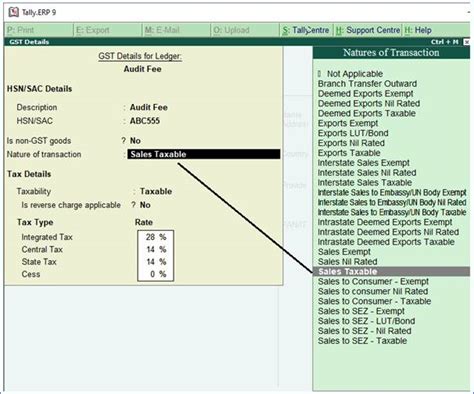
Task: Choose Sales to SEZ - Taxable
Action: [362, 341]
